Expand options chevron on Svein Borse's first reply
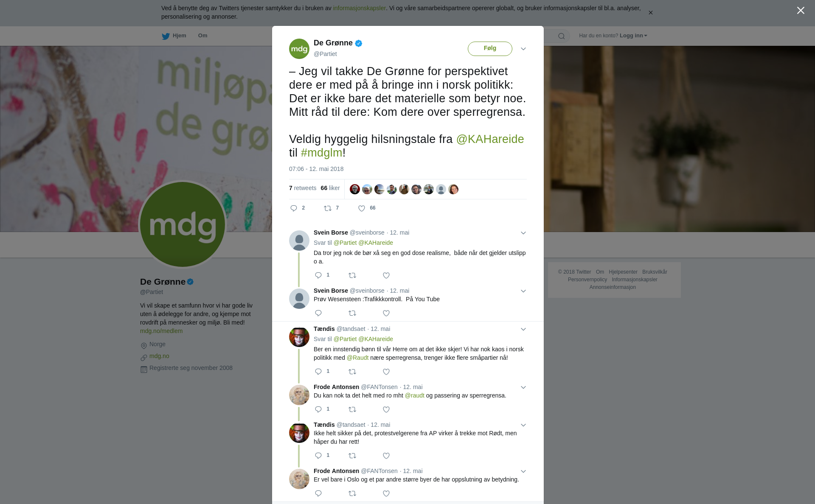The width and height of the screenshot is (815, 504). coord(523,233)
